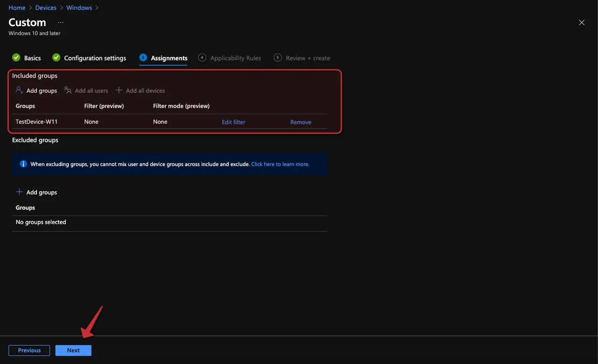Viewport: 598px width, 364px height.
Task: Select the Assignments tab
Action: click(169, 58)
